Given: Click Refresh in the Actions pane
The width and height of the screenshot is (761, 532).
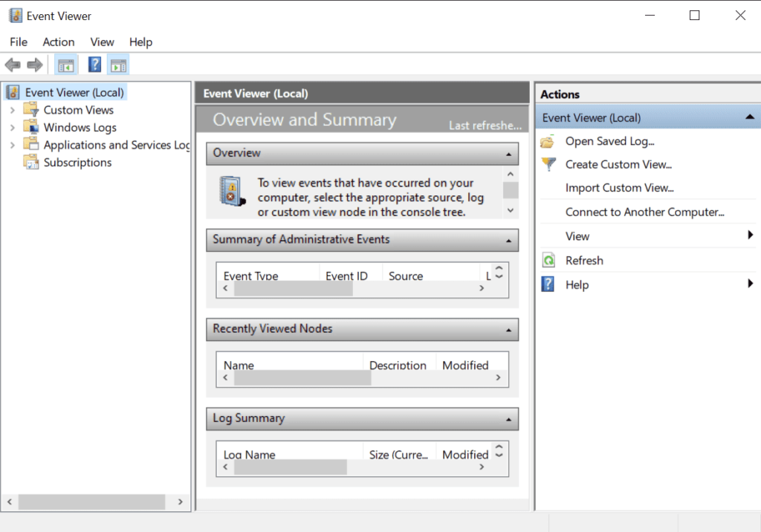Looking at the screenshot, I should 584,261.
